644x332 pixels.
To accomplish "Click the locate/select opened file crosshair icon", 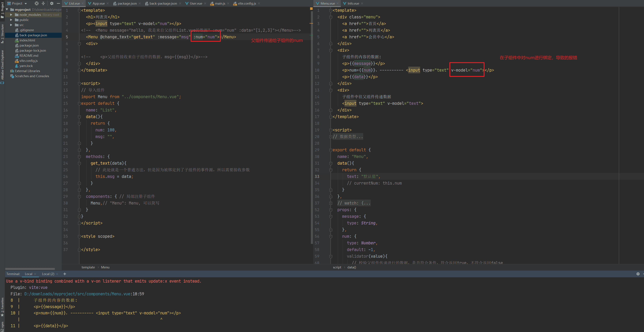I will [36, 4].
